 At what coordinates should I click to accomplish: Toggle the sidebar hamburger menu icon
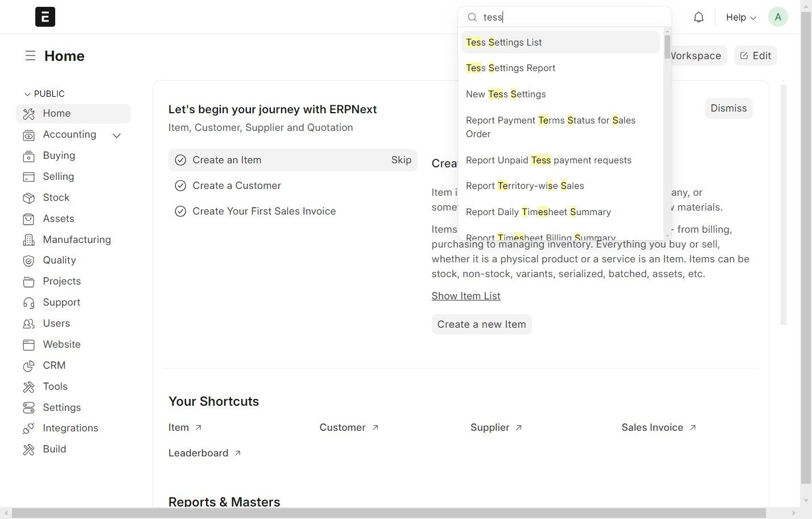click(30, 56)
